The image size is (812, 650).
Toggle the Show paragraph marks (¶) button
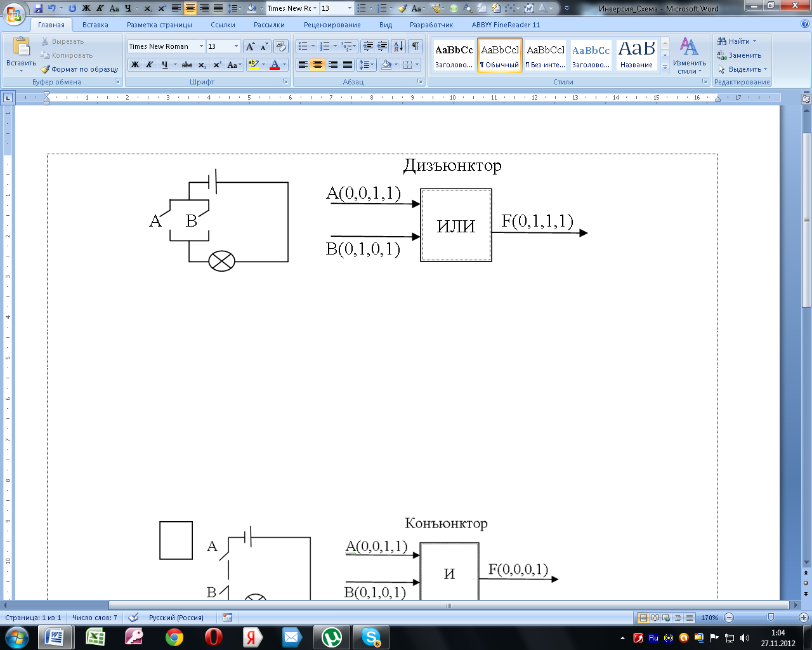tap(416, 46)
